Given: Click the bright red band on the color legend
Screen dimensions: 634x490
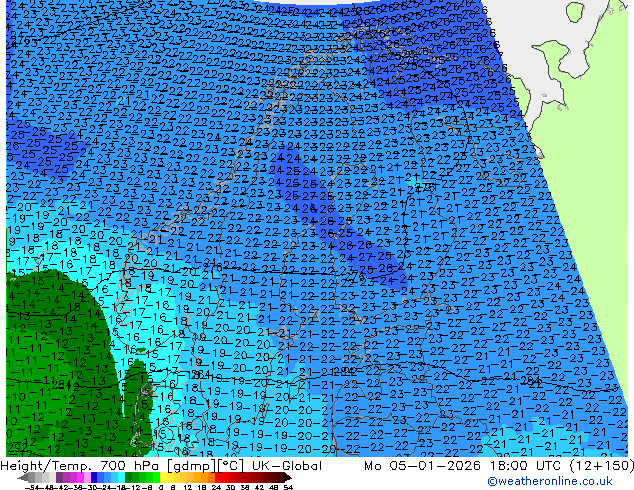Looking at the screenshot, I should (218, 477).
